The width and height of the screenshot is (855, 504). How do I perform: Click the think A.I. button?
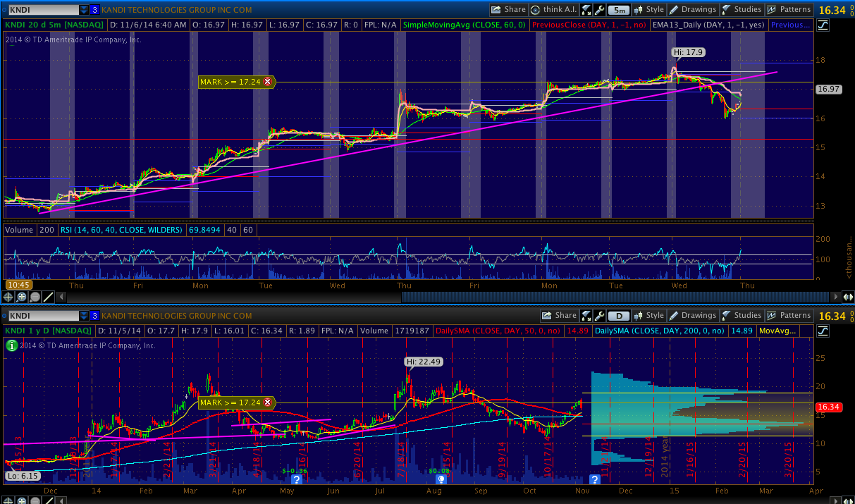click(x=554, y=10)
